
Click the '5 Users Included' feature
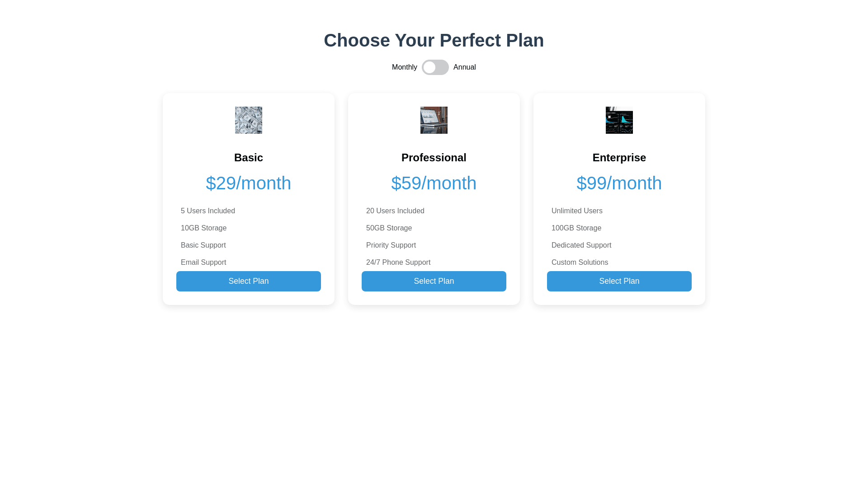pyautogui.click(x=208, y=211)
